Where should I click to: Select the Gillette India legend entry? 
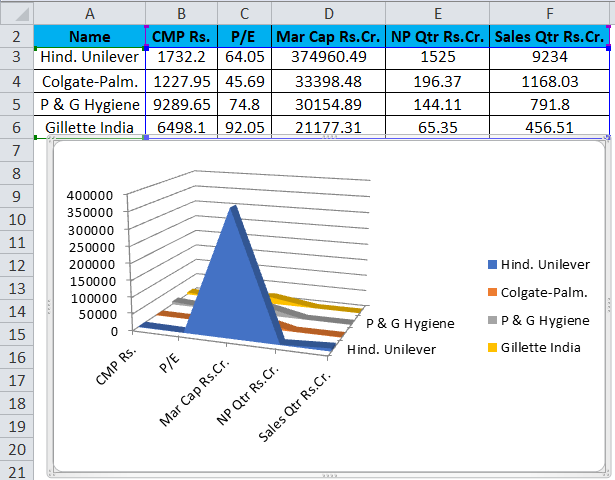534,347
